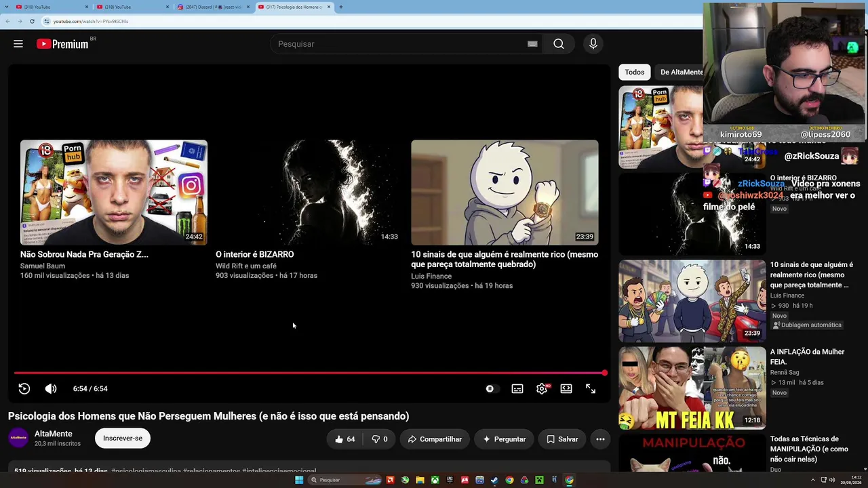Image resolution: width=868 pixels, height=488 pixels.
Task: Click the Perguntar button
Action: click(504, 439)
